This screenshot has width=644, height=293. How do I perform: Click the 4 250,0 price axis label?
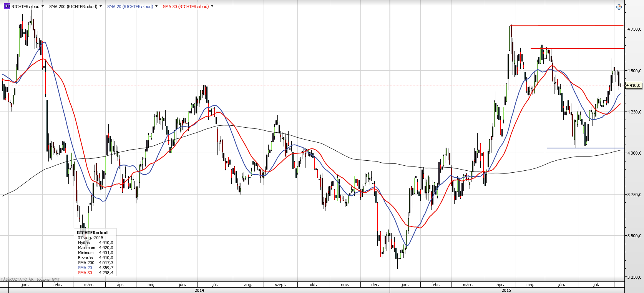point(634,112)
